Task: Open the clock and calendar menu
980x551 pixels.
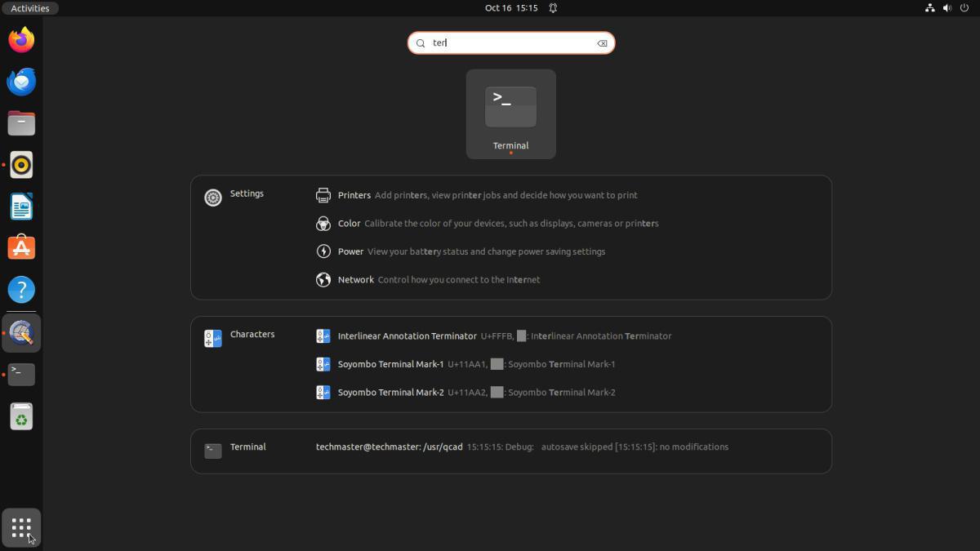Action: (511, 8)
